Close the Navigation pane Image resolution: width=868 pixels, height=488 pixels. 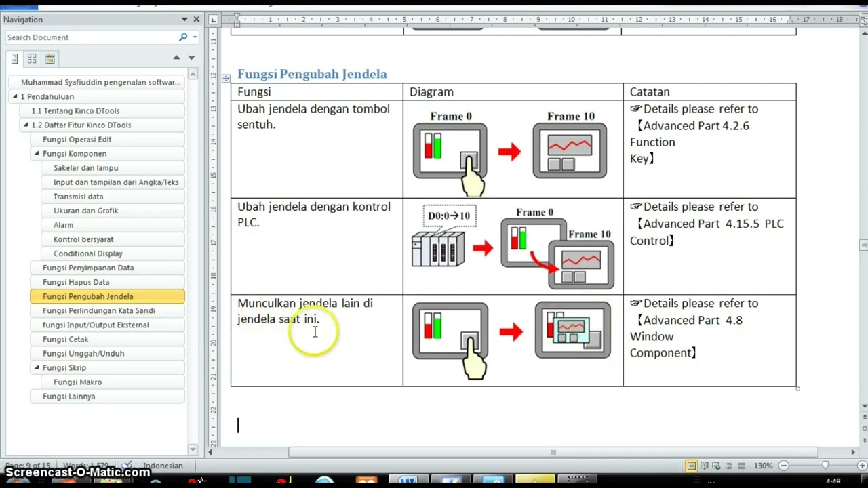(x=197, y=20)
